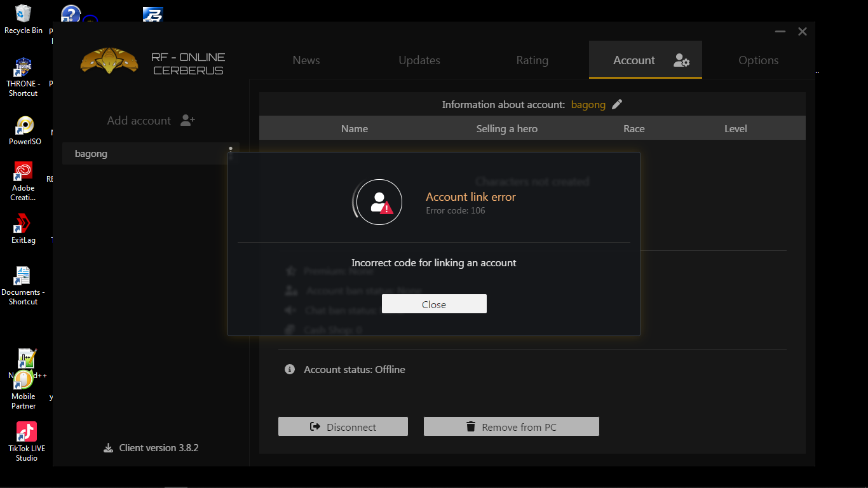
Task: Select the TikTok LIVE Studio desktop icon
Action: pyautogui.click(x=26, y=442)
